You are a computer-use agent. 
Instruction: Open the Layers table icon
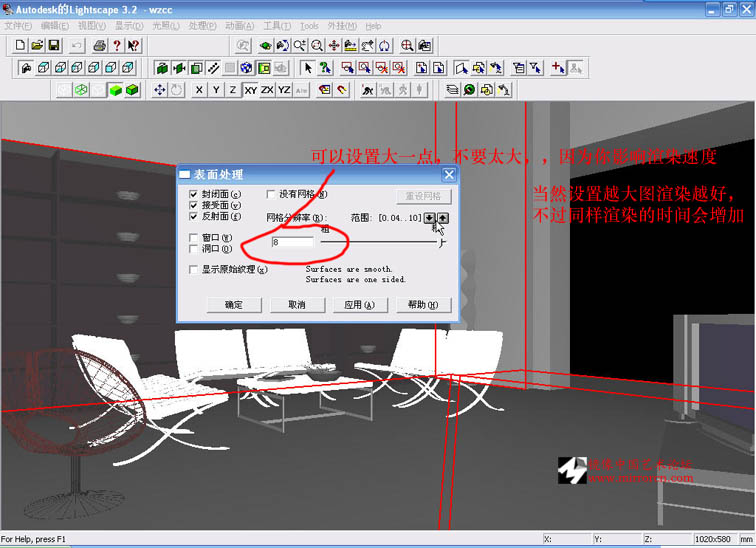(452, 90)
